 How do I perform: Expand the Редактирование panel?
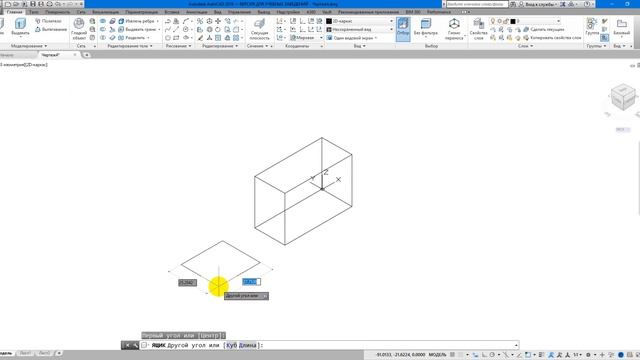[220, 46]
